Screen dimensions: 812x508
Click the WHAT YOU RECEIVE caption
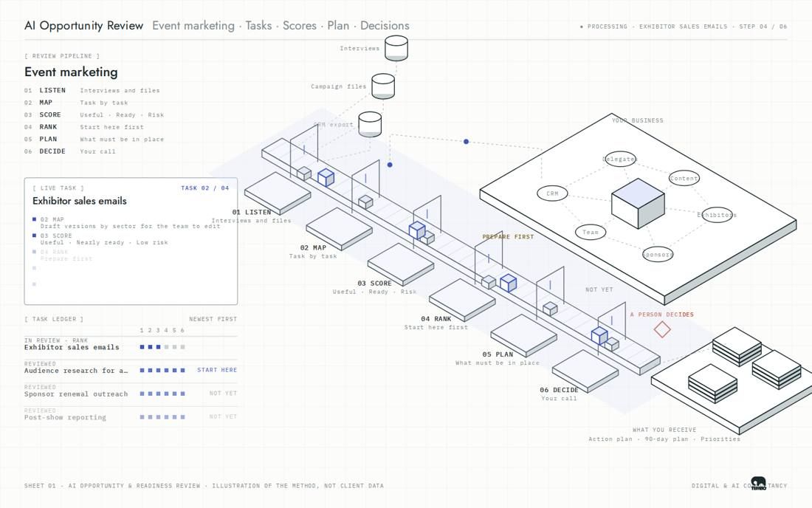pos(664,430)
